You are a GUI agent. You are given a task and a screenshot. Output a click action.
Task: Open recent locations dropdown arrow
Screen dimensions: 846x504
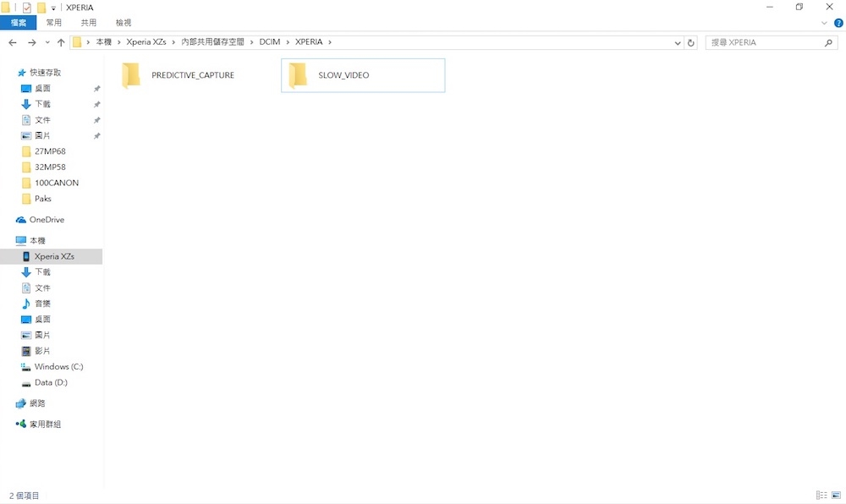pos(47,42)
